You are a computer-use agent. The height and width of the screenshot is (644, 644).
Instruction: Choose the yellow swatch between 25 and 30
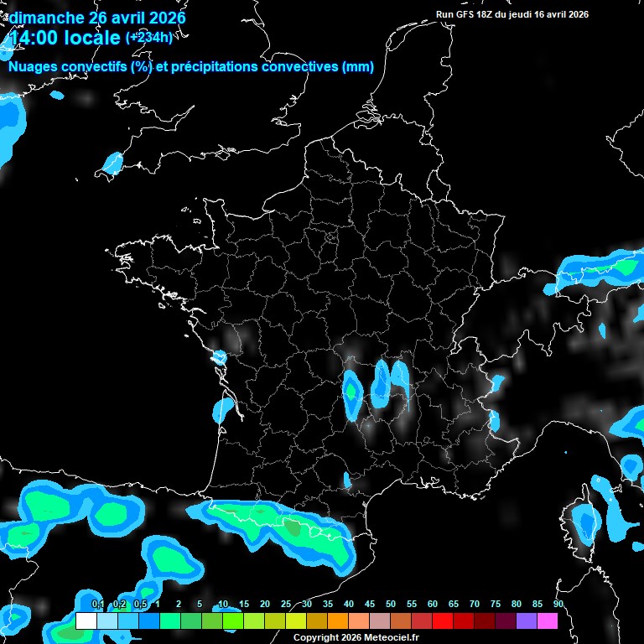click(296, 621)
